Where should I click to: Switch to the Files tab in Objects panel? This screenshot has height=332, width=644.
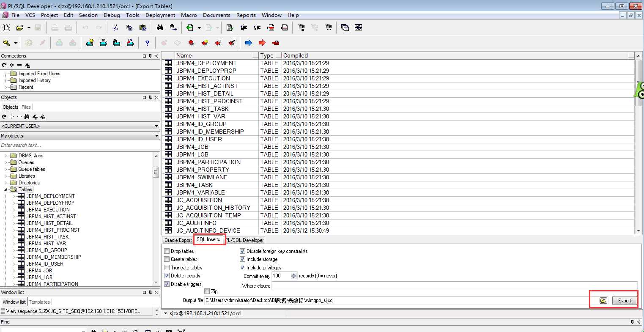[26, 107]
